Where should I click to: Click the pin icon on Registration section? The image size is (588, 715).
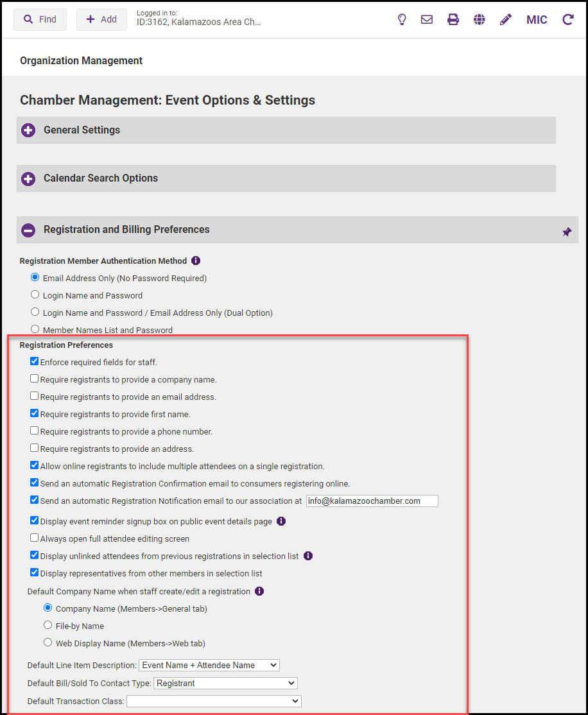click(x=567, y=232)
